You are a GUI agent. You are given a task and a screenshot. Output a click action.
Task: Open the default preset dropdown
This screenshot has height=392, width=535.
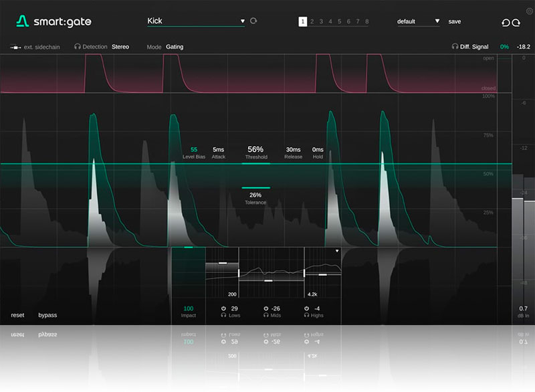point(437,21)
